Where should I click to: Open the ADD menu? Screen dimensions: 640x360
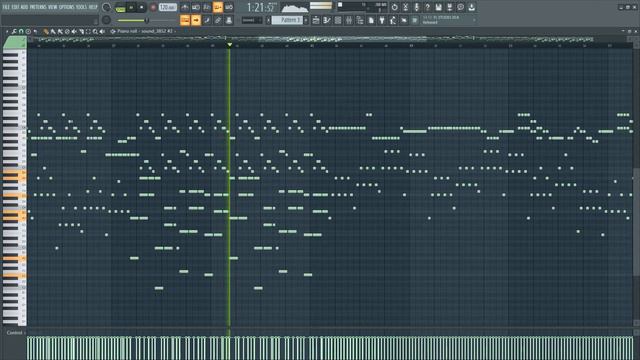(24, 7)
